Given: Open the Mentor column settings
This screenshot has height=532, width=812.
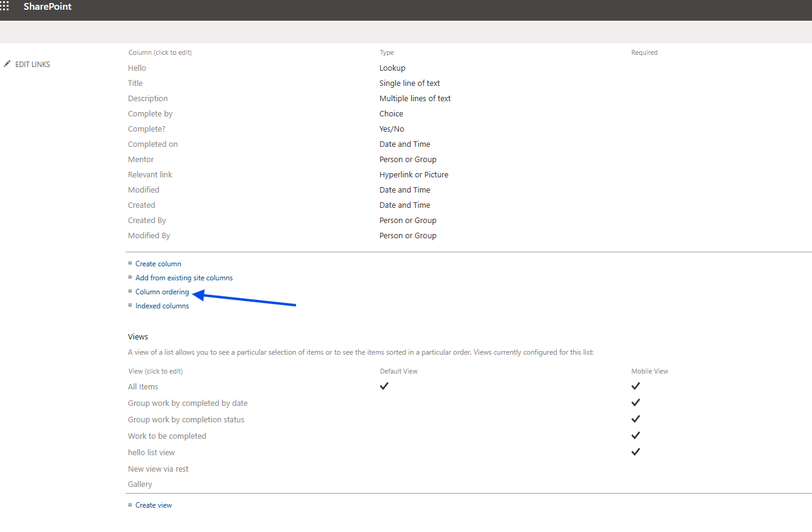Looking at the screenshot, I should pos(141,160).
